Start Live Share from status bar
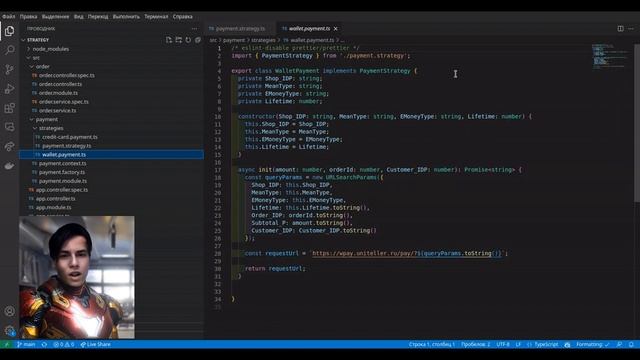Screen dimensions: 640x360 (x=96, y=344)
